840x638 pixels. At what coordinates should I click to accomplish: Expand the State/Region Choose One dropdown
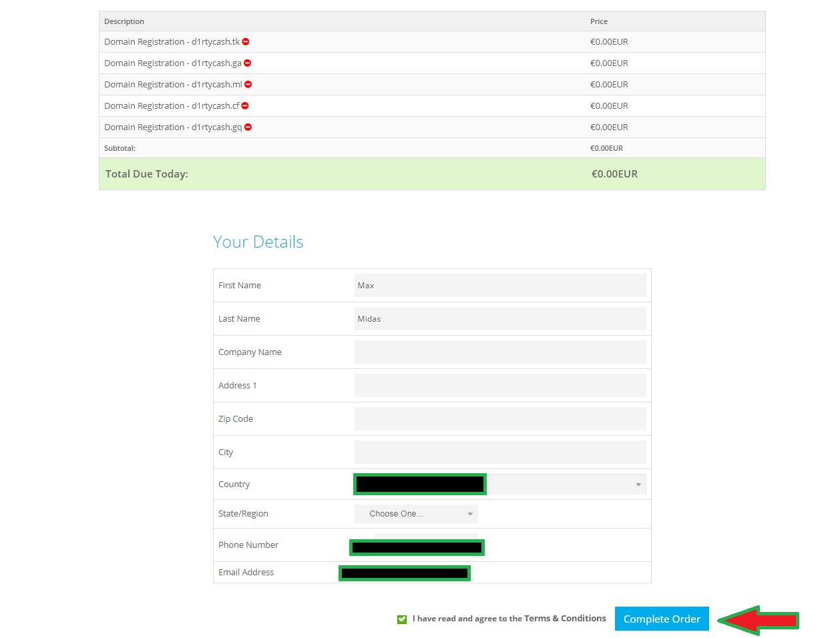pyautogui.click(x=416, y=514)
